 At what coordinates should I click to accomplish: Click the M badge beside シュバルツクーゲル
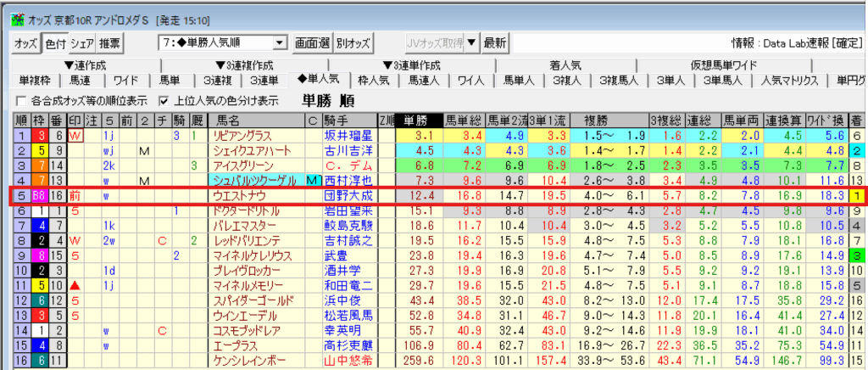pyautogui.click(x=312, y=180)
